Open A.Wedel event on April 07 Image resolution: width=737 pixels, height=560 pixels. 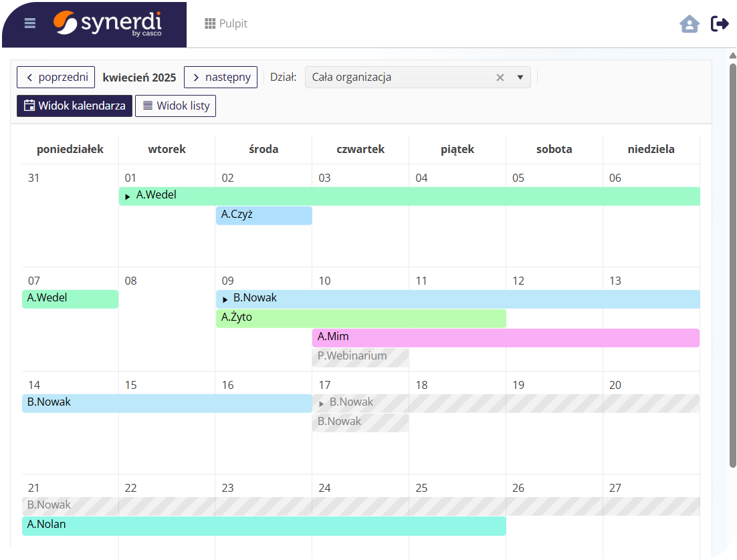(x=70, y=299)
